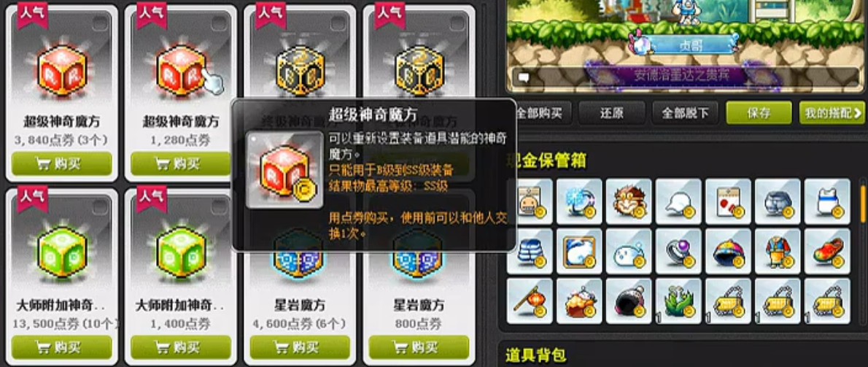Buy the 星岩魔方 for 800点券
The image size is (868, 367).
pyautogui.click(x=419, y=347)
